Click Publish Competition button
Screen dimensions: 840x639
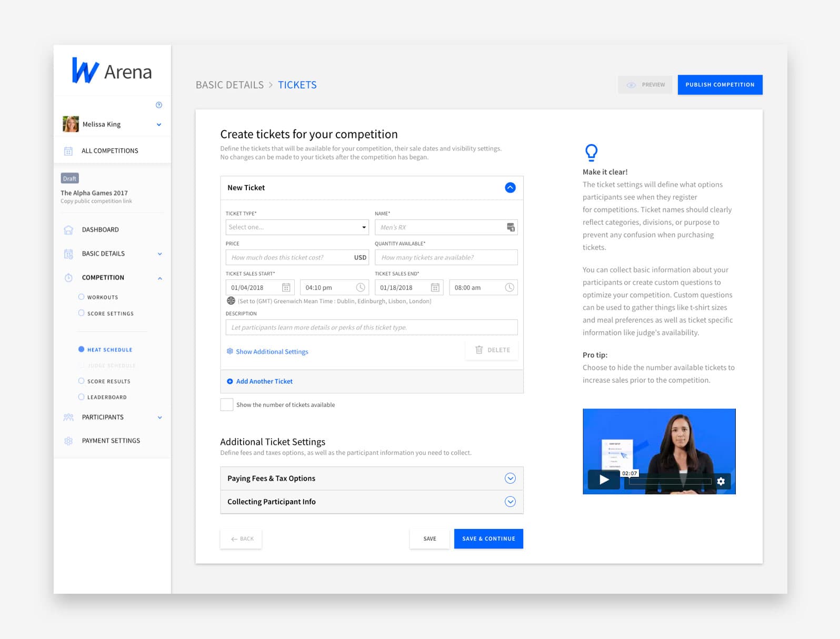point(720,85)
